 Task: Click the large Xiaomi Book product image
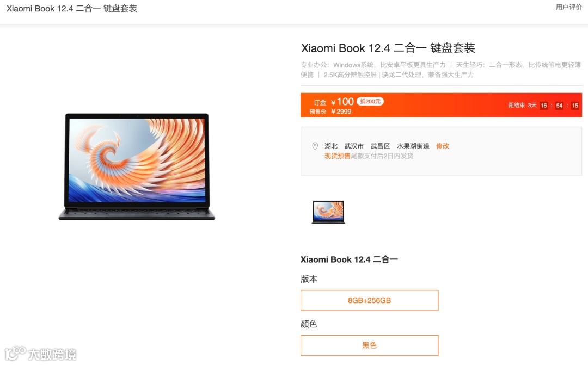tap(137, 166)
